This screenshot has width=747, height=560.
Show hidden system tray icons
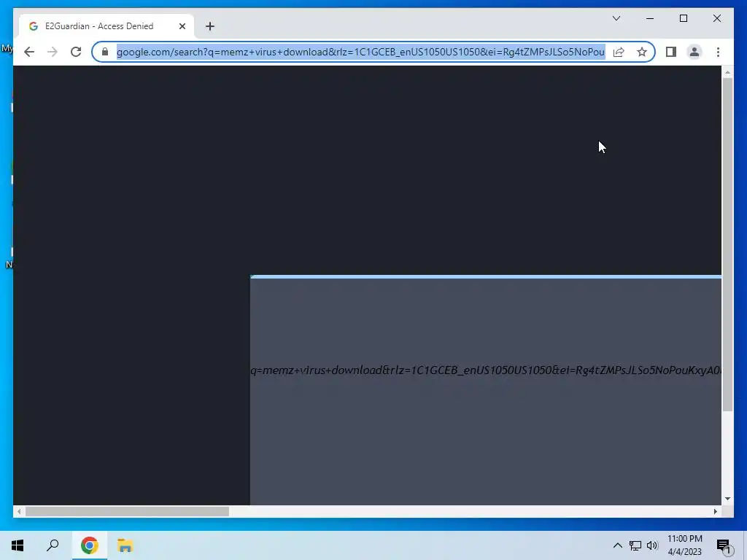(x=617, y=545)
